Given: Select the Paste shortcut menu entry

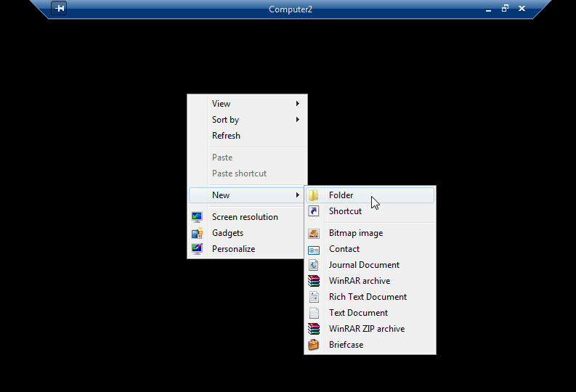Looking at the screenshot, I should pyautogui.click(x=247, y=173).
